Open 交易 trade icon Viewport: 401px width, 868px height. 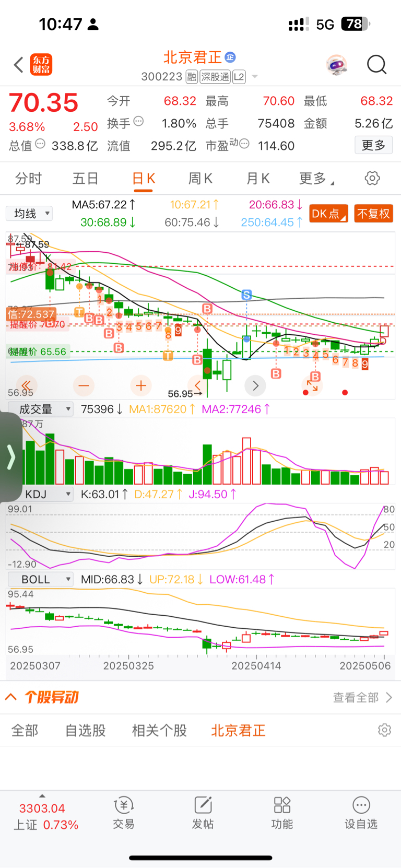point(124,813)
